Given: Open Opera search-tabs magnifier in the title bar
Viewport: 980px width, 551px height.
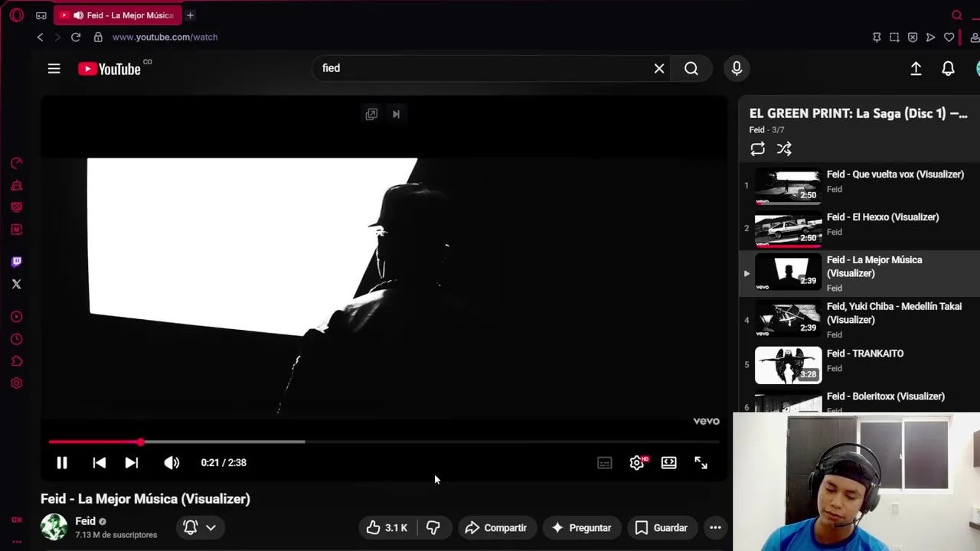Looking at the screenshot, I should pos(957,15).
